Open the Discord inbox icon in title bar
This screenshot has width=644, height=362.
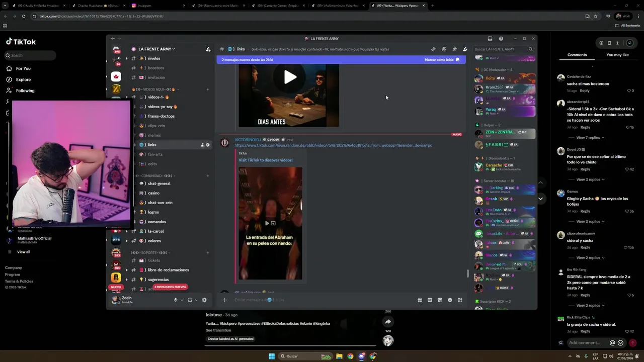click(x=490, y=39)
